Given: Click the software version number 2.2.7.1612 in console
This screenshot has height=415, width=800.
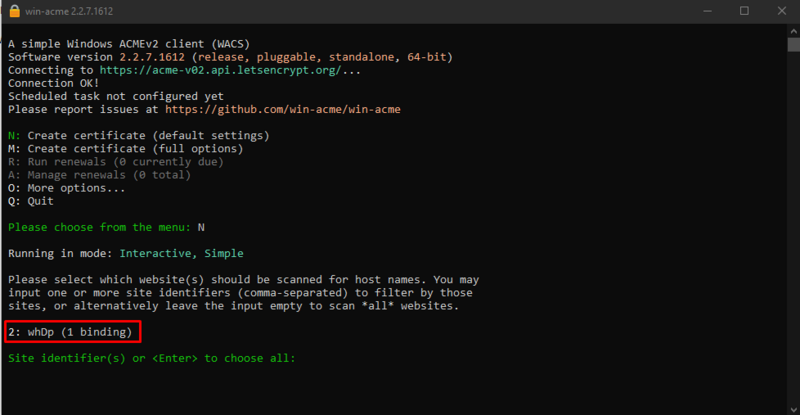Looking at the screenshot, I should coord(152,57).
